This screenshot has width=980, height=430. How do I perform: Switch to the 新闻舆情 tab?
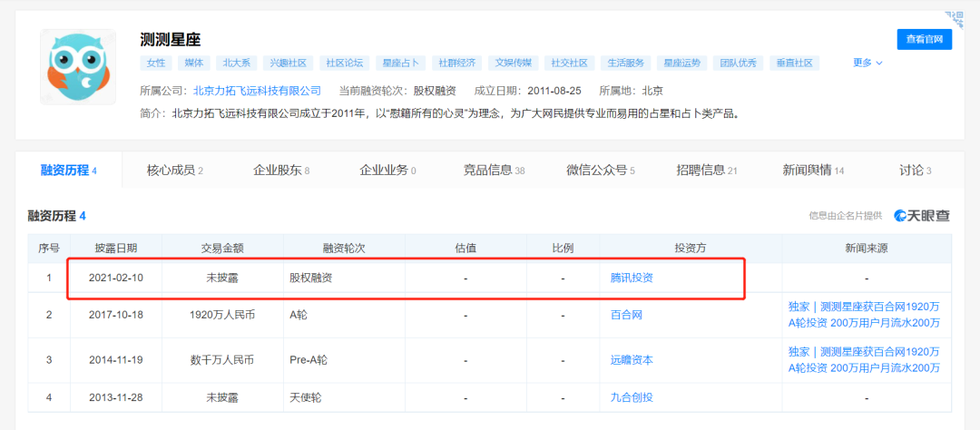click(813, 170)
